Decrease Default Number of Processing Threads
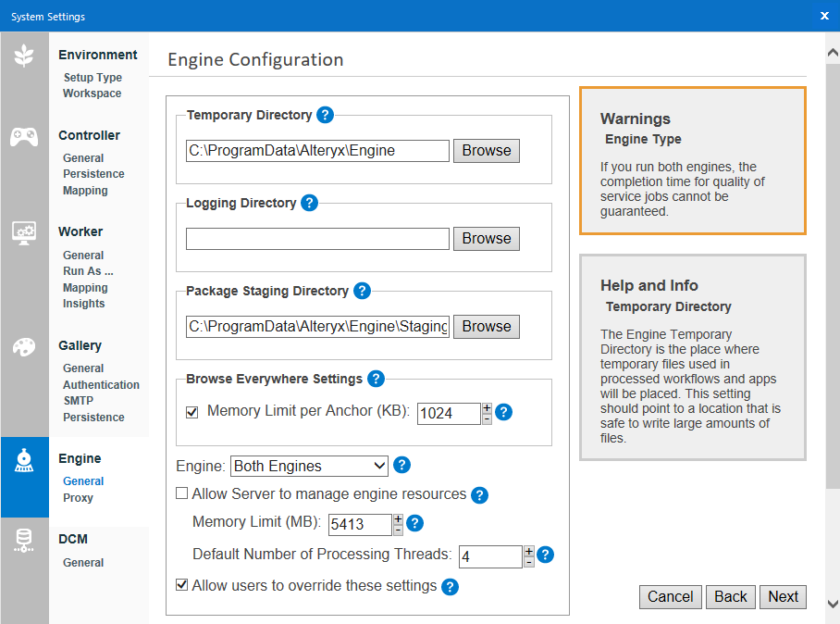Image resolution: width=840 pixels, height=624 pixels. (x=528, y=561)
